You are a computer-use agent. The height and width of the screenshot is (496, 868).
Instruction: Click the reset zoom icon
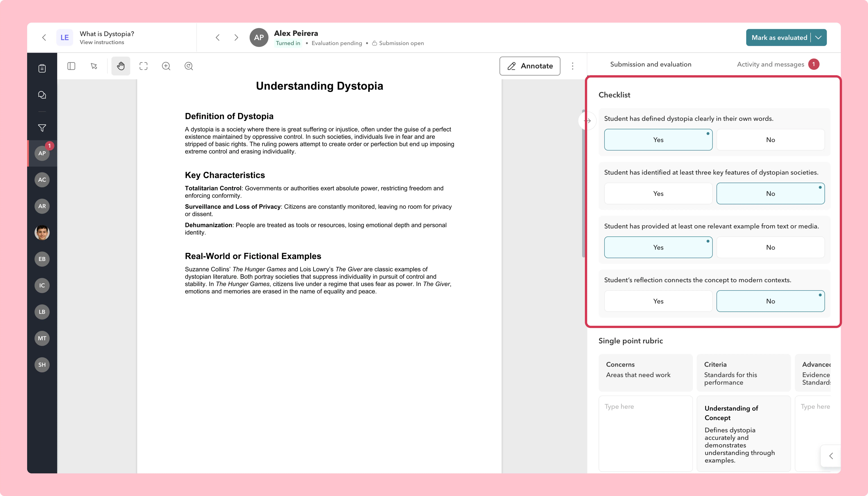189,66
